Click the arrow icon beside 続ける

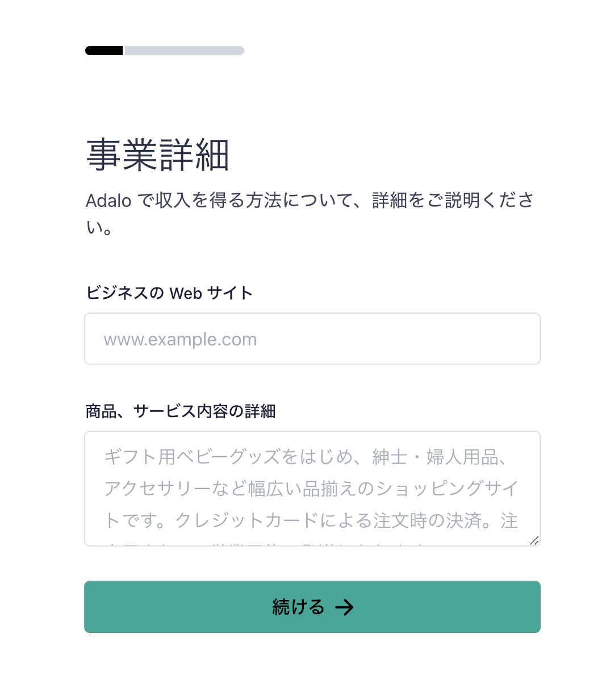click(344, 607)
